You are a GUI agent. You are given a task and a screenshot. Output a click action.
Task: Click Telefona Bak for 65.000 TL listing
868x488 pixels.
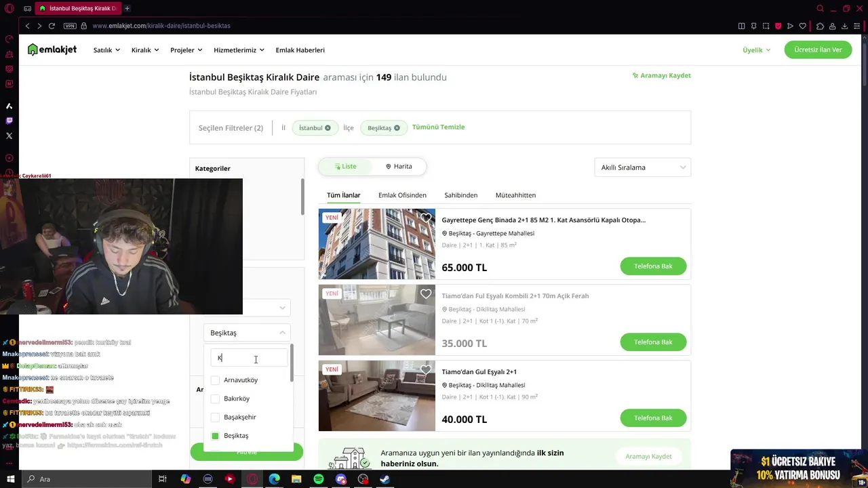point(653,266)
